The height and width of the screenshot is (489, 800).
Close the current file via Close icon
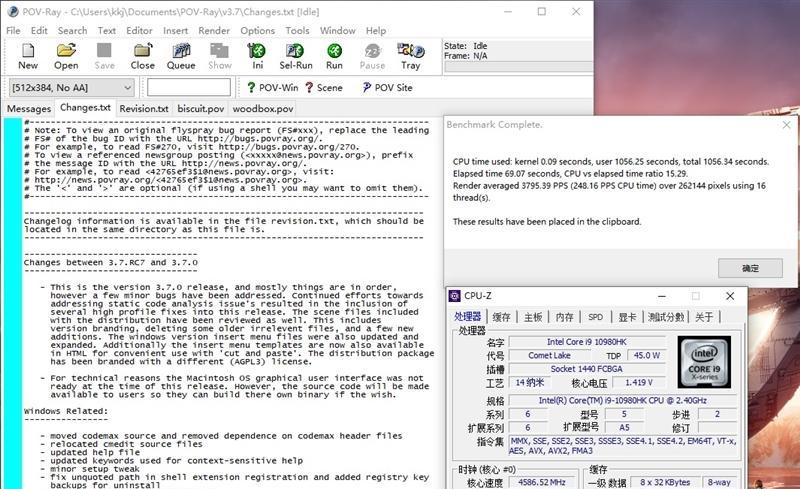tap(142, 56)
